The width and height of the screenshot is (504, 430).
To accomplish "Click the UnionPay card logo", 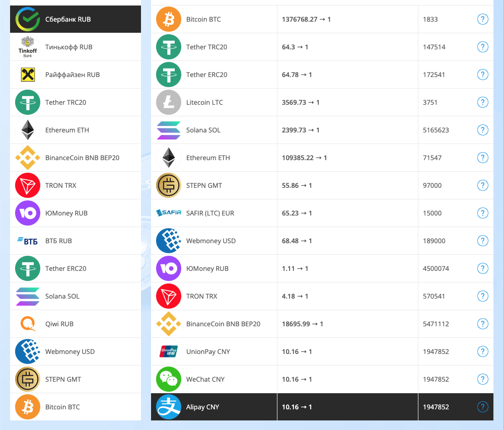I will pyautogui.click(x=169, y=351).
